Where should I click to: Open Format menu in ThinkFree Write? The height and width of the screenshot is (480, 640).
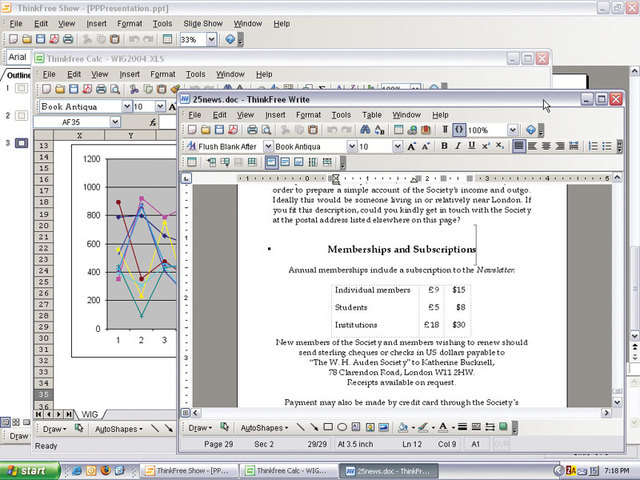[308, 115]
